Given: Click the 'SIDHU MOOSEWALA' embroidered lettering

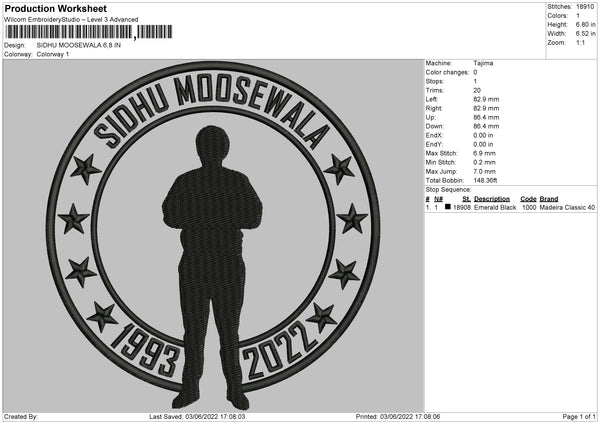Looking at the screenshot, I should 212,111.
